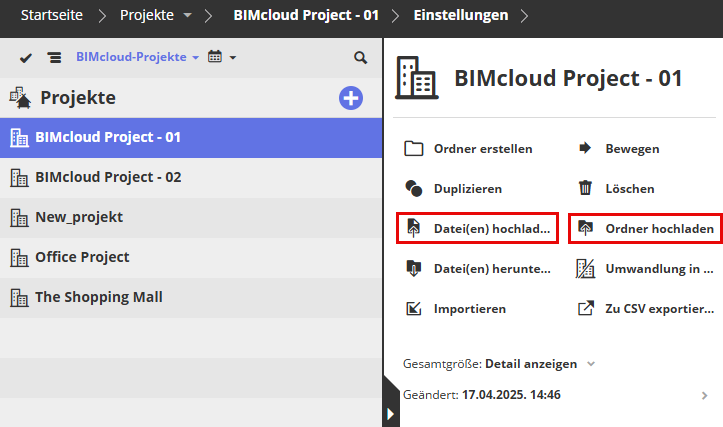
Task: Add a new project with the plus button
Action: 351,98
